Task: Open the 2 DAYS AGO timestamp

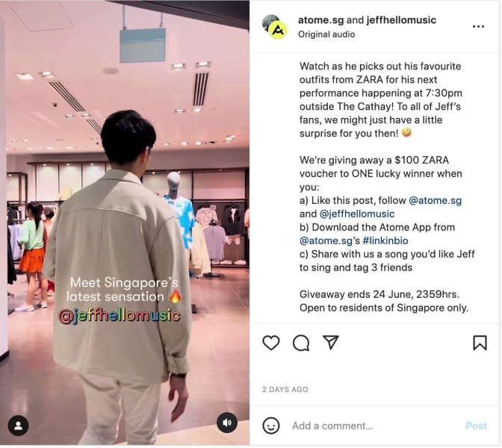Action: click(285, 390)
